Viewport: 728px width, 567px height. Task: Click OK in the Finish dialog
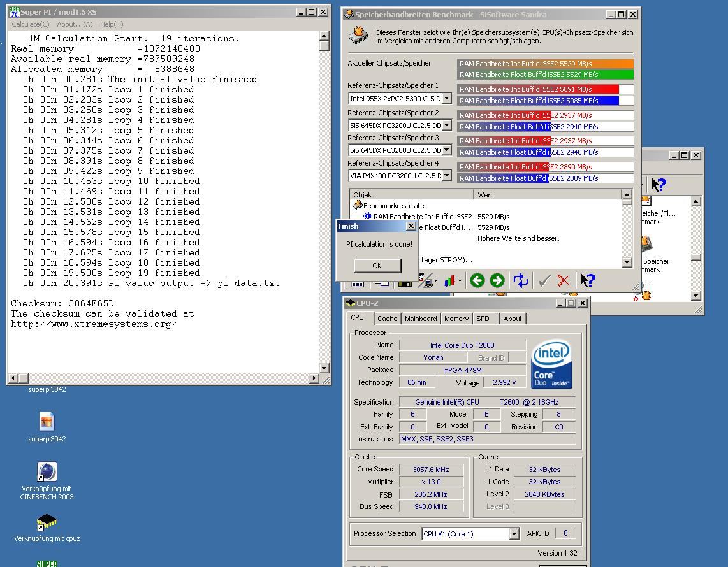coord(377,266)
